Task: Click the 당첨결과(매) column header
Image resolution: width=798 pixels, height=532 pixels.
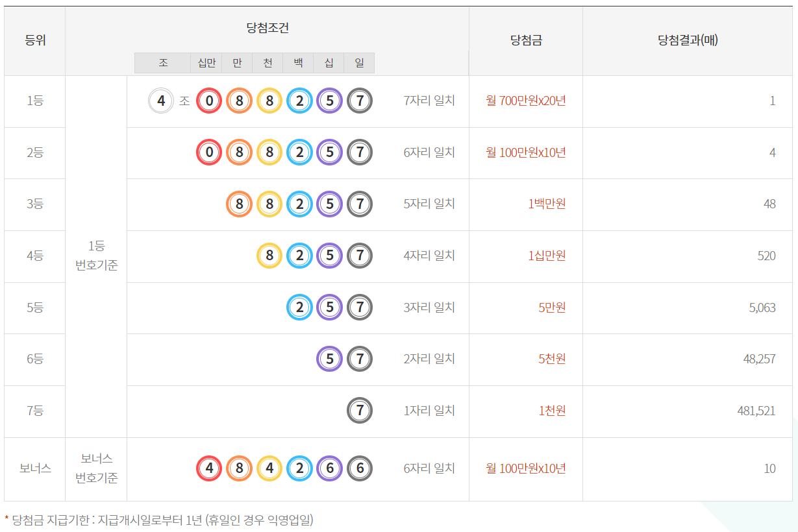Action: click(688, 40)
